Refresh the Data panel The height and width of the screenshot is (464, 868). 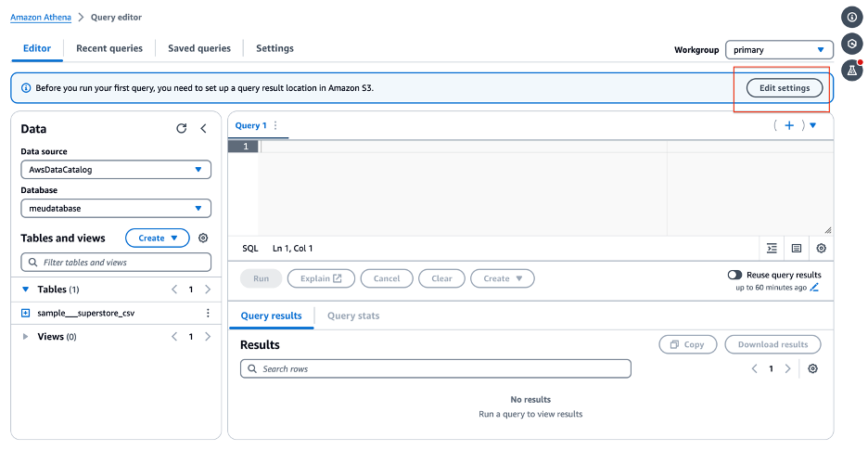tap(181, 128)
